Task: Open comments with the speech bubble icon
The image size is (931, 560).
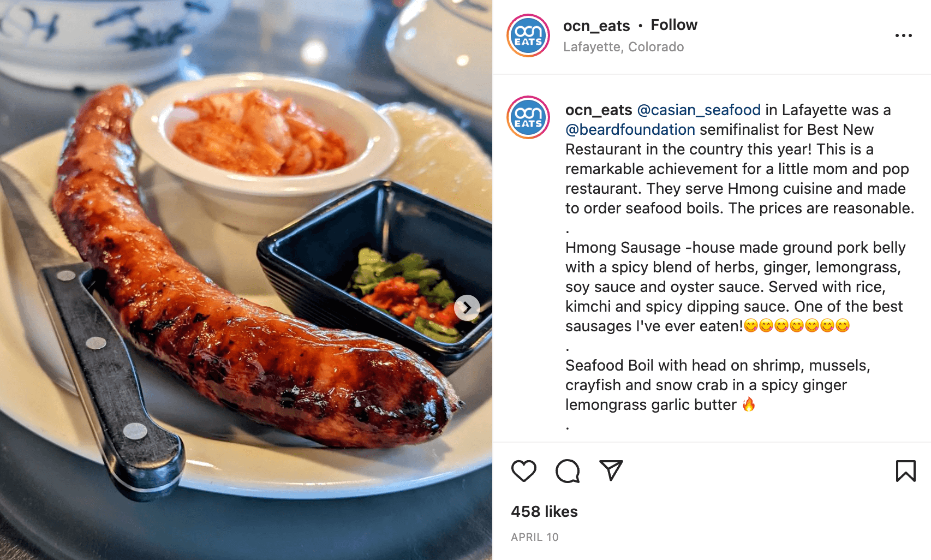Action: coord(568,471)
